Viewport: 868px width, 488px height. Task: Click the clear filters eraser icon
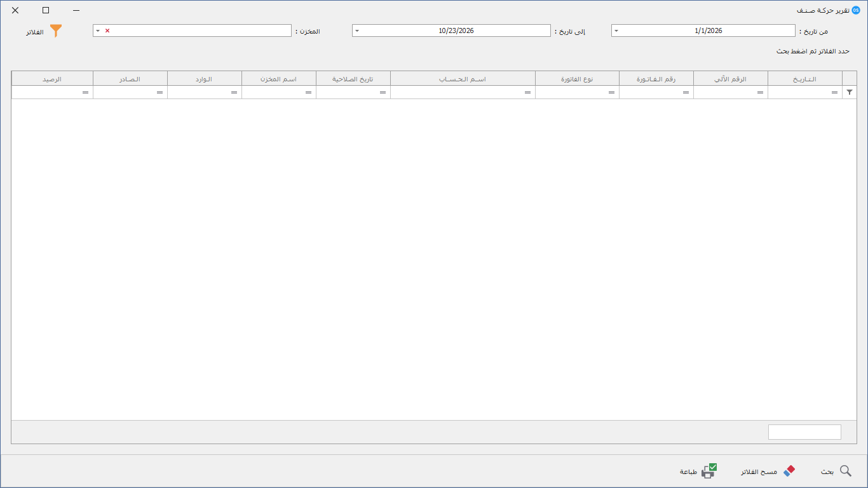tap(789, 471)
